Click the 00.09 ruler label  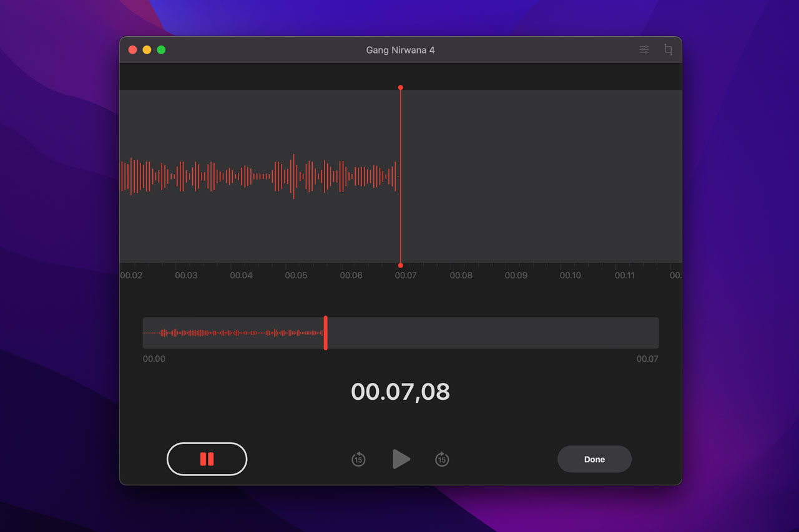point(516,275)
